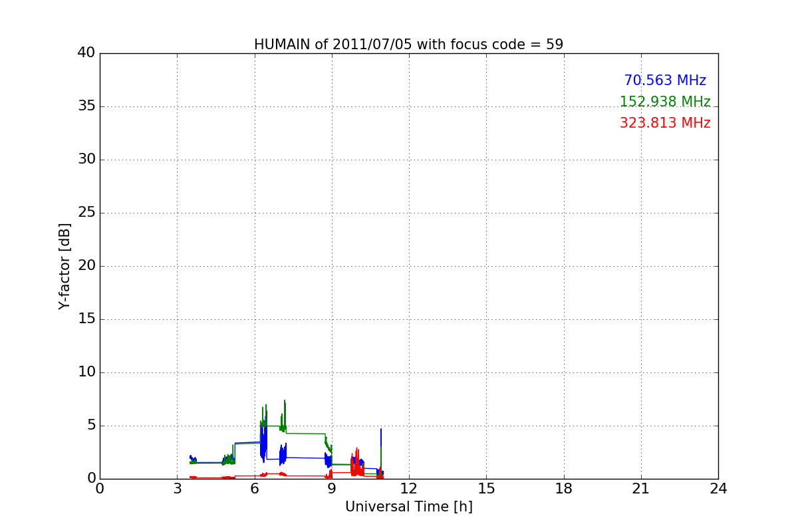Click y-axis tick label '25'
Viewport: 798px width, 532px height.
click(x=86, y=213)
